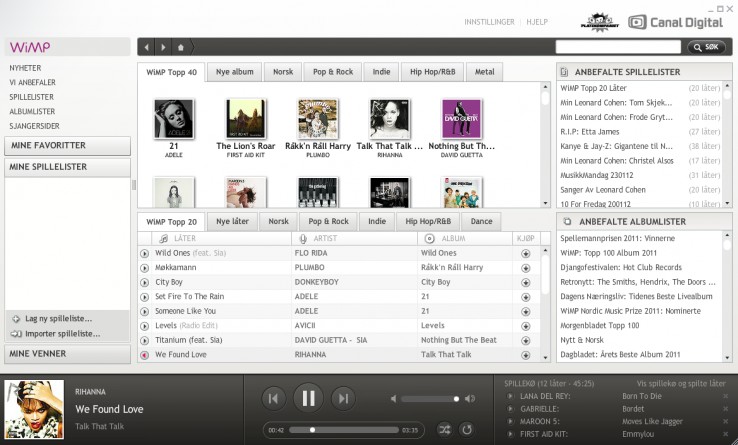Adjust the volume slider
The height and width of the screenshot is (445, 738).
431,399
